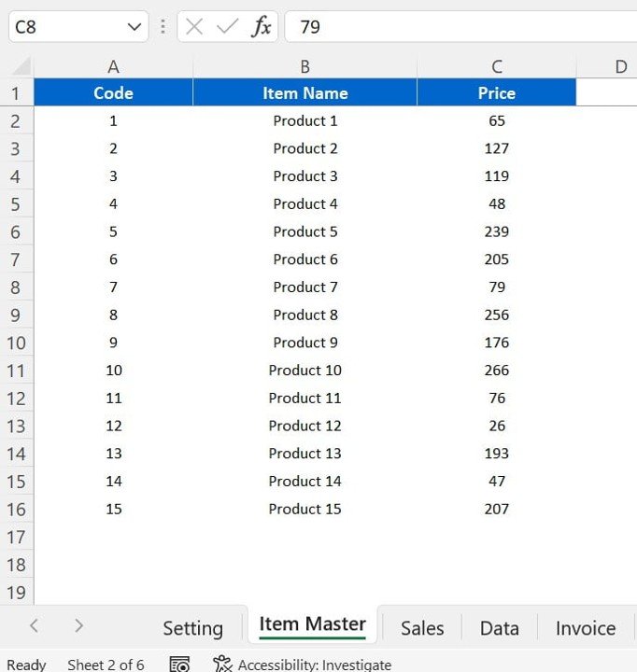637x672 pixels.
Task: Click the formula bar showing 79
Action: click(461, 26)
